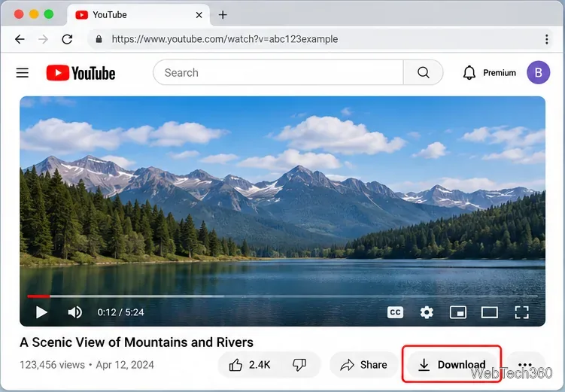Click the red macOS close button
565x392 pixels.
pos(19,14)
